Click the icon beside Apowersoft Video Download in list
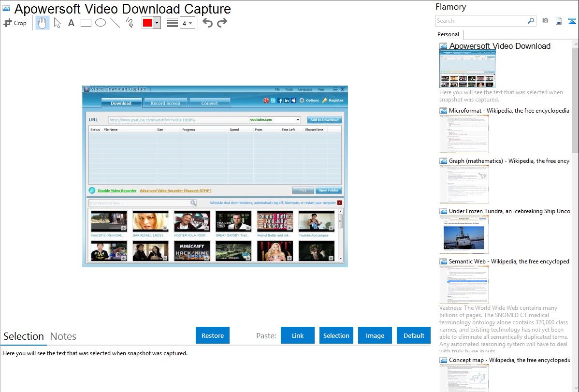The height and width of the screenshot is (392, 579). tap(443, 46)
